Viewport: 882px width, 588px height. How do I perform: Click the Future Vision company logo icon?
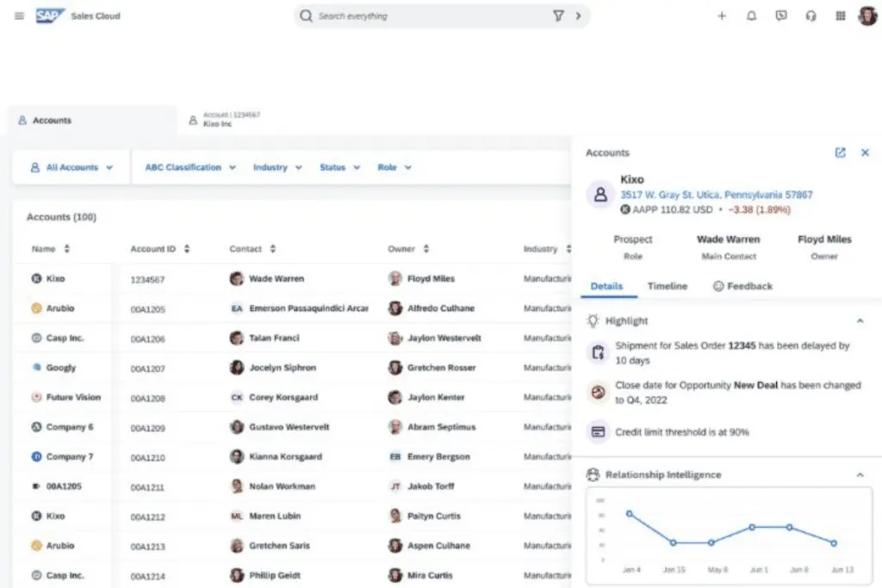36,397
